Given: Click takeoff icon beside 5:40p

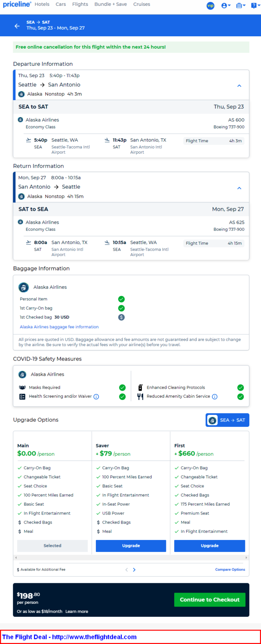Looking at the screenshot, I should (28, 140).
